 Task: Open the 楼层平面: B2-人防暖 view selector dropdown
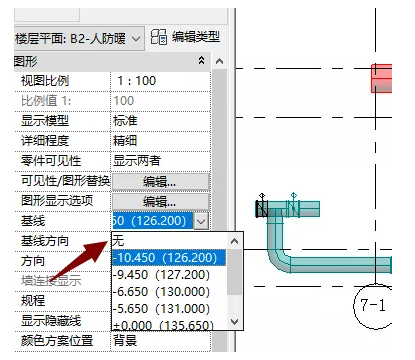(136, 39)
